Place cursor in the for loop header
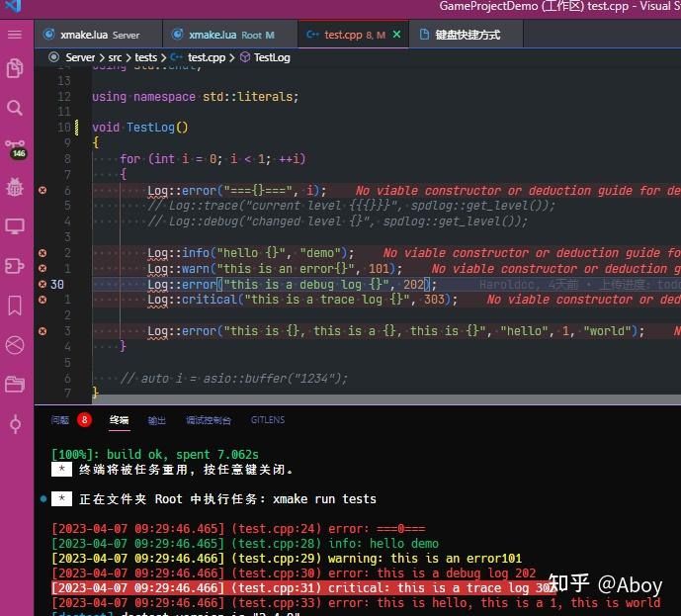The height and width of the screenshot is (616, 681). click(213, 158)
